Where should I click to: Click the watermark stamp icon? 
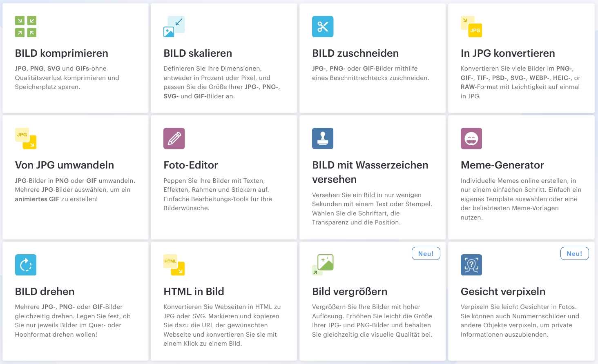[x=323, y=138]
